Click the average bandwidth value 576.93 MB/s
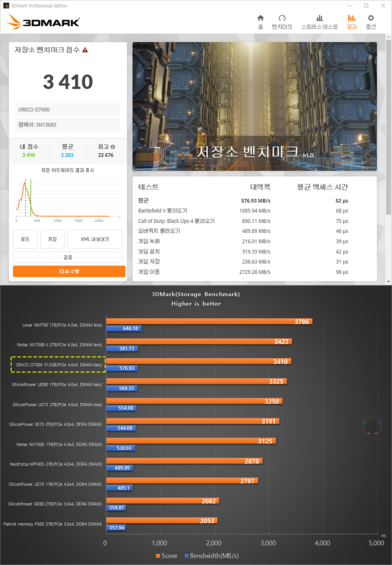The width and height of the screenshot is (392, 565). pos(256,201)
